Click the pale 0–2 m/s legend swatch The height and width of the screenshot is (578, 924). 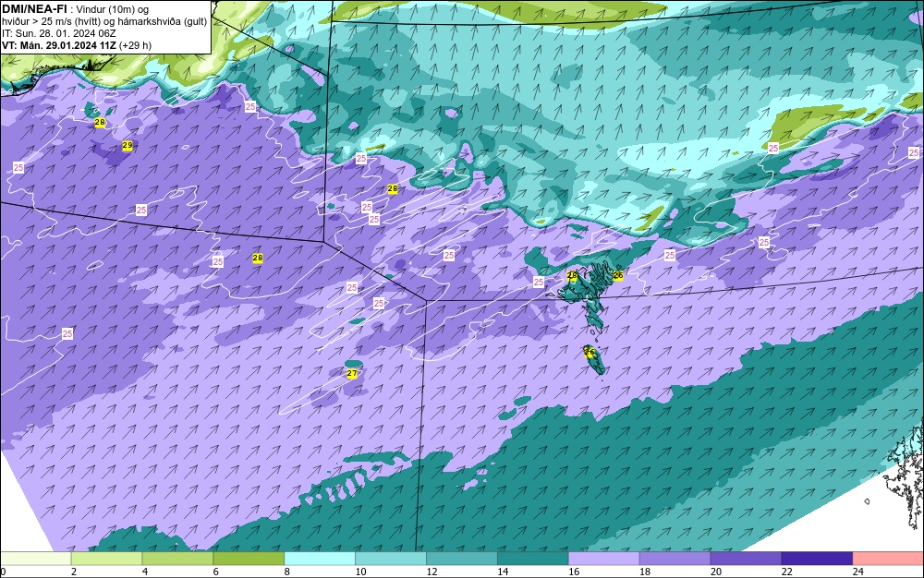coord(36,559)
